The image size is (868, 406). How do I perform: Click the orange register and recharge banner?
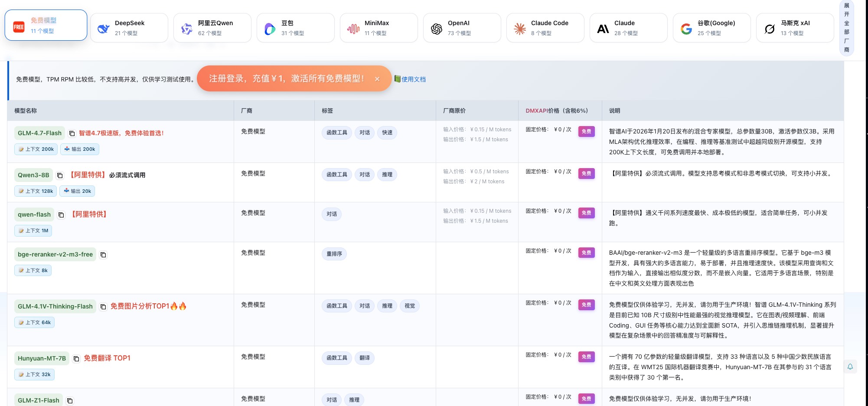286,78
